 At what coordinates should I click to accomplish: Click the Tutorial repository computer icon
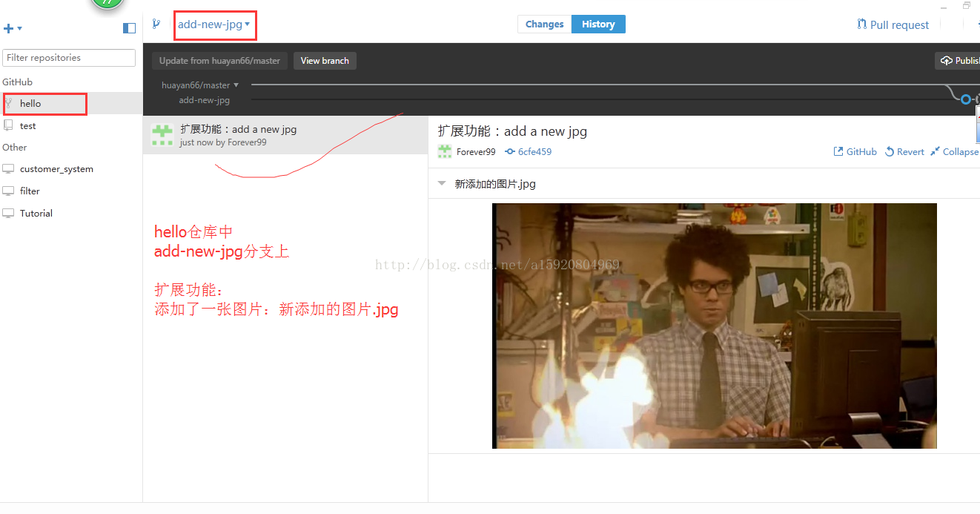pyautogui.click(x=9, y=213)
